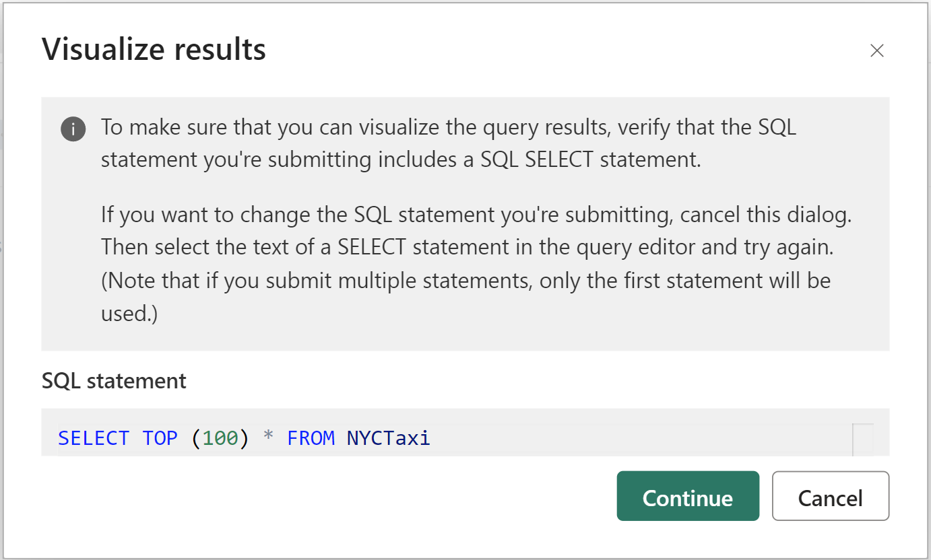
Task: Click the SQL statement label
Action: [114, 381]
